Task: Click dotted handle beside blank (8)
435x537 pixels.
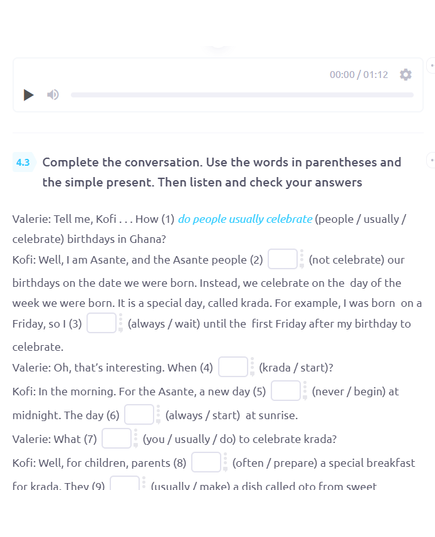Action: (x=225, y=462)
